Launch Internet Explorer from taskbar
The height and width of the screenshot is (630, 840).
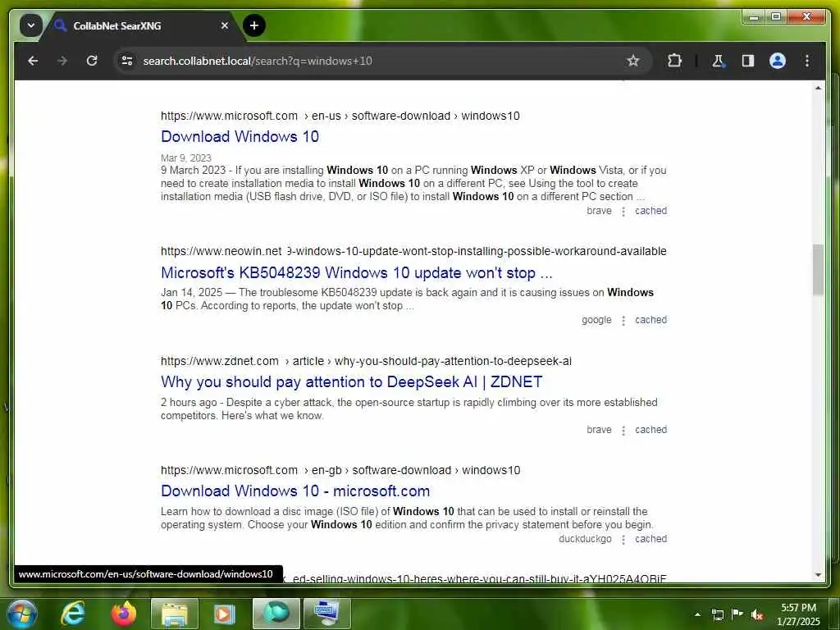point(73,614)
